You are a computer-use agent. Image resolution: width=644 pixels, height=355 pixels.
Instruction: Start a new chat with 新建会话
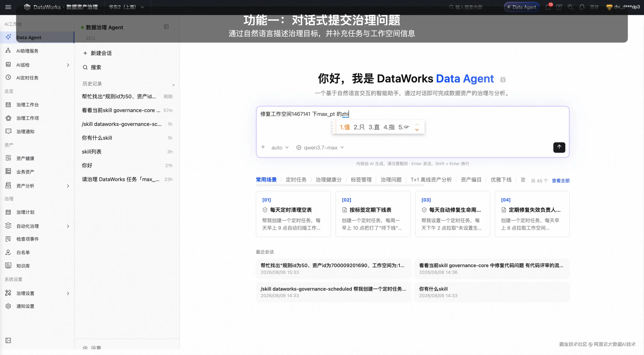coord(98,53)
